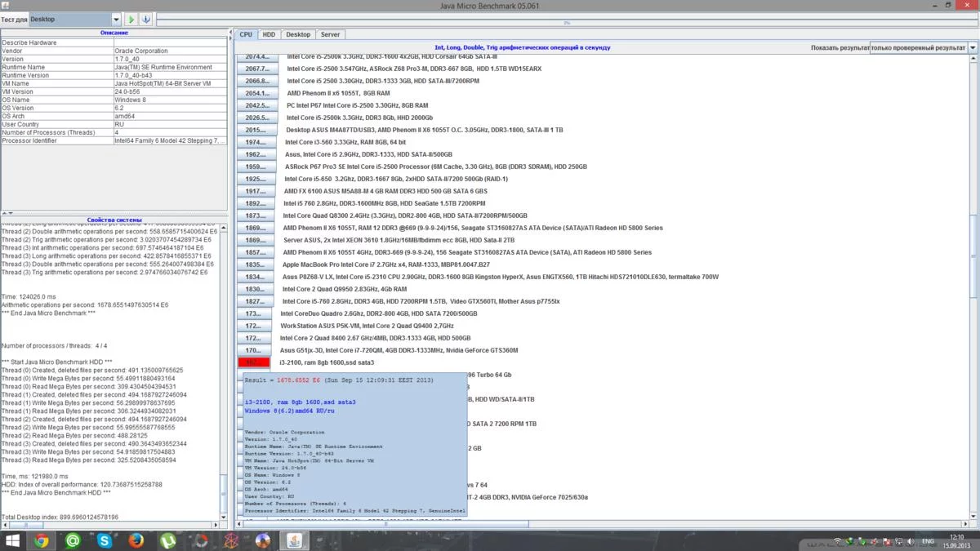Switch to the Server tab
The height and width of the screenshot is (551, 980).
tap(331, 34)
